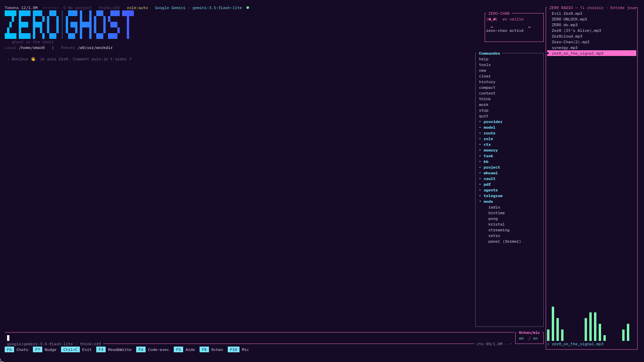Collapse the mods command group

pos(486,201)
